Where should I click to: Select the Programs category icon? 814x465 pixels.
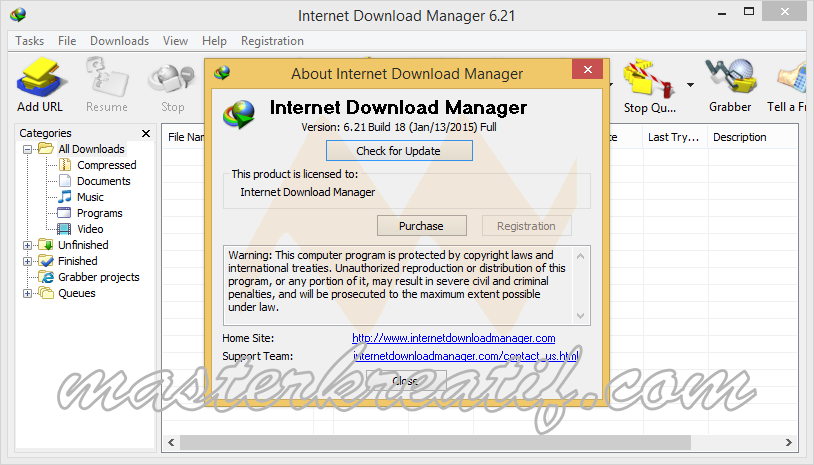coord(64,213)
